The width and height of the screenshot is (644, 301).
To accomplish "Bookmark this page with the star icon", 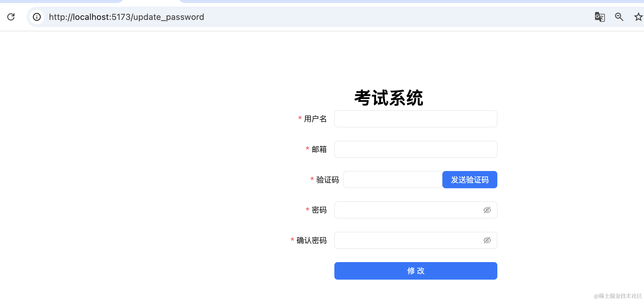I will click(638, 17).
